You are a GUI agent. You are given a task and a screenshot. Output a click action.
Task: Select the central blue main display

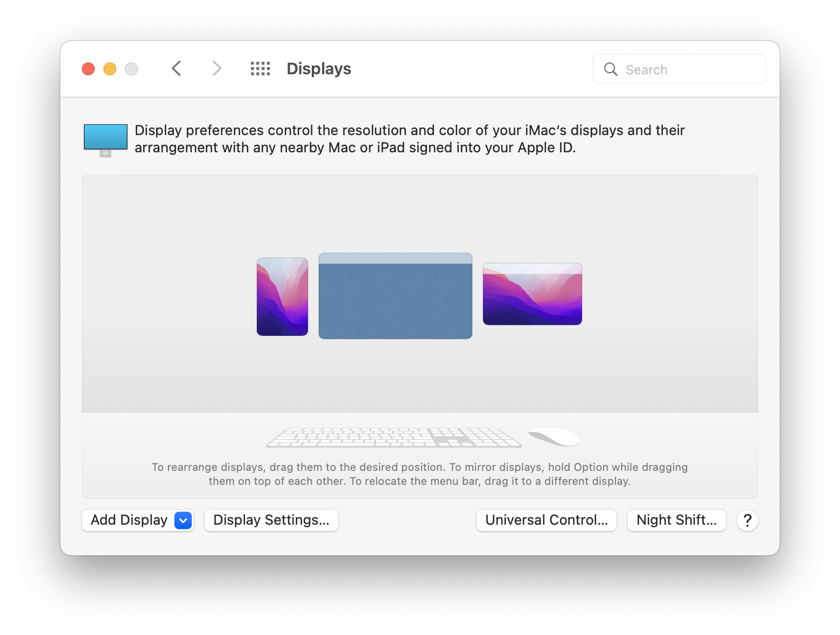coord(395,296)
